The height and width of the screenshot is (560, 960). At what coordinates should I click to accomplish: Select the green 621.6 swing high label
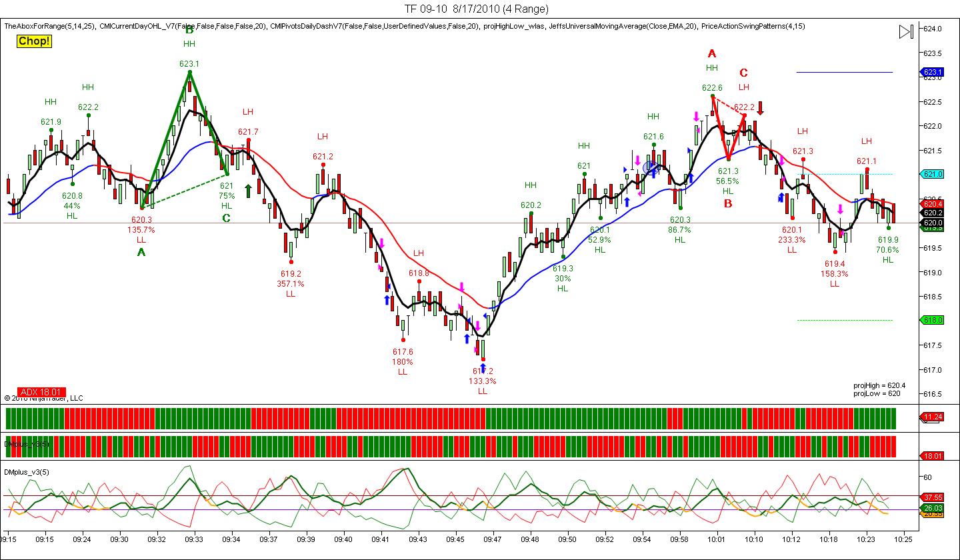(x=653, y=137)
